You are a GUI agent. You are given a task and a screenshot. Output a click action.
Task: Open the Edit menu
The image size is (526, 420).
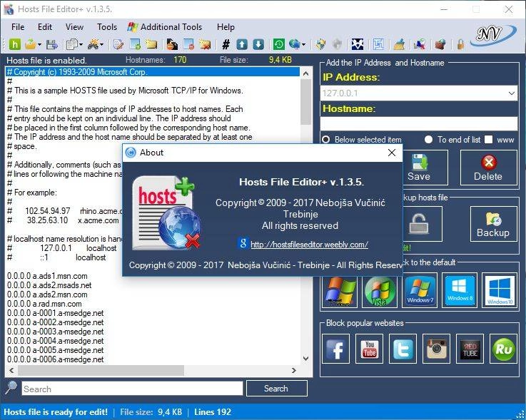click(45, 27)
